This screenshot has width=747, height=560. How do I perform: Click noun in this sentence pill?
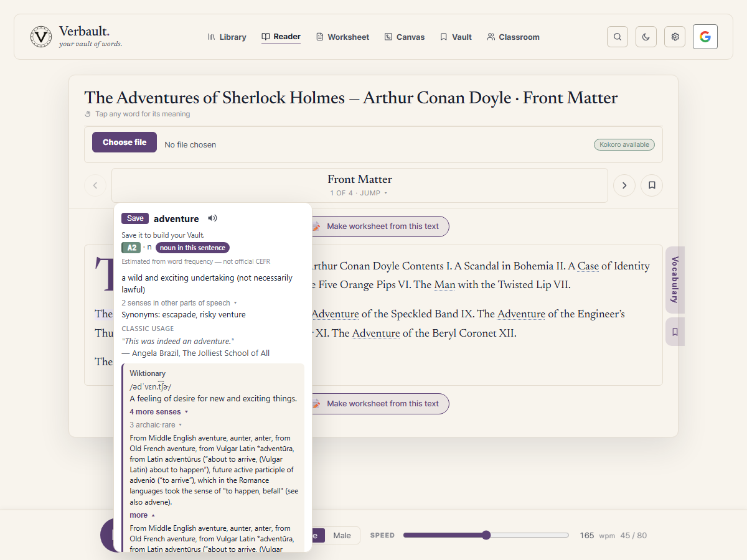click(192, 248)
